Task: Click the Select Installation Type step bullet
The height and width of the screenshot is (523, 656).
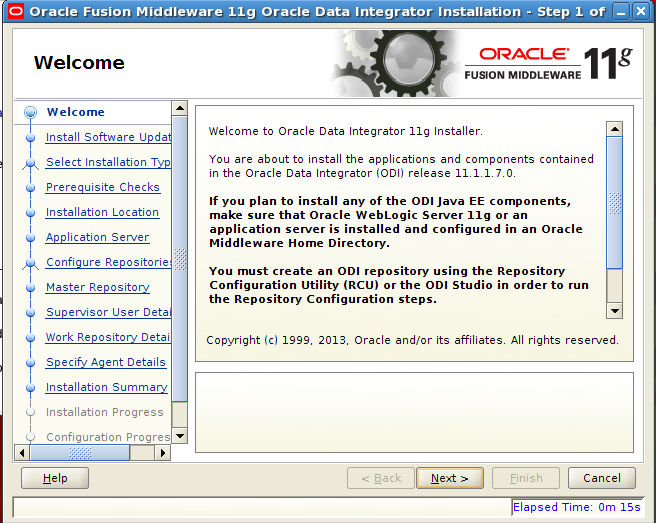Action: tap(31, 162)
